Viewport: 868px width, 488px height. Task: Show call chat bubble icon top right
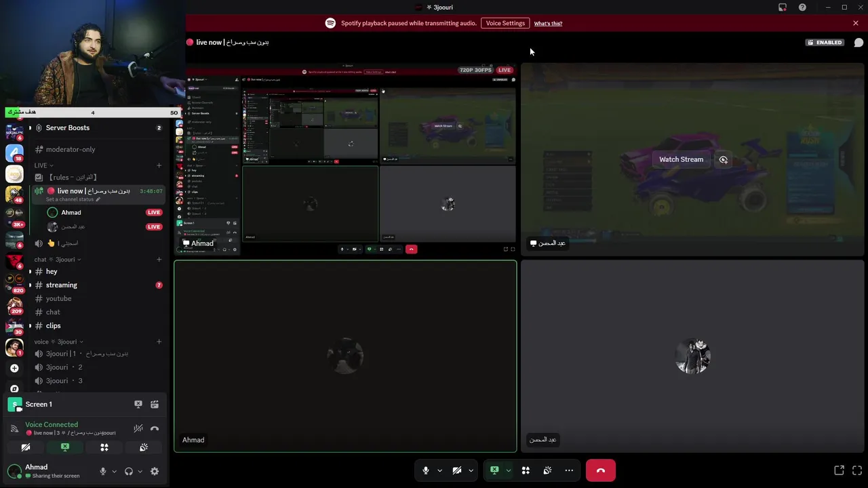click(x=859, y=42)
